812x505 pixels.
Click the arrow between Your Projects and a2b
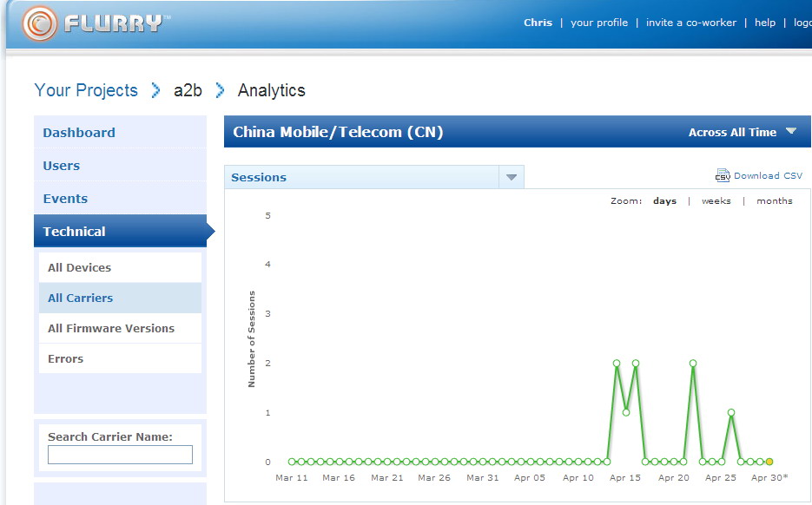[155, 90]
